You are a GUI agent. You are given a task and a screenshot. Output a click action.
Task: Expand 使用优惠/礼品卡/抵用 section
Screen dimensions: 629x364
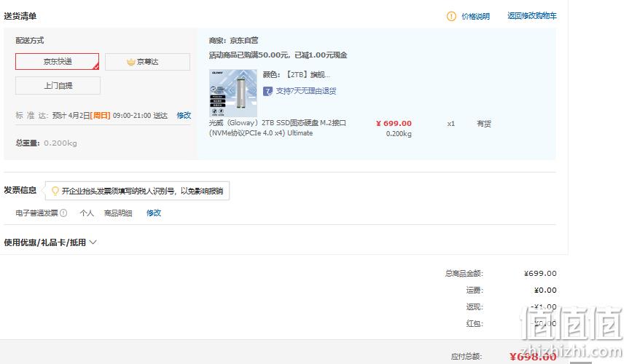pos(50,242)
